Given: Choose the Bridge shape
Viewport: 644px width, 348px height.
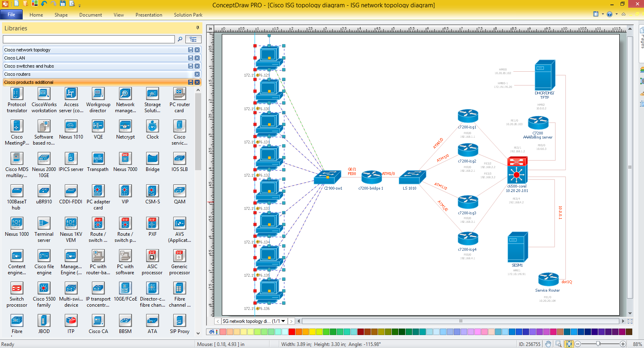Looking at the screenshot, I should pyautogui.click(x=153, y=162).
